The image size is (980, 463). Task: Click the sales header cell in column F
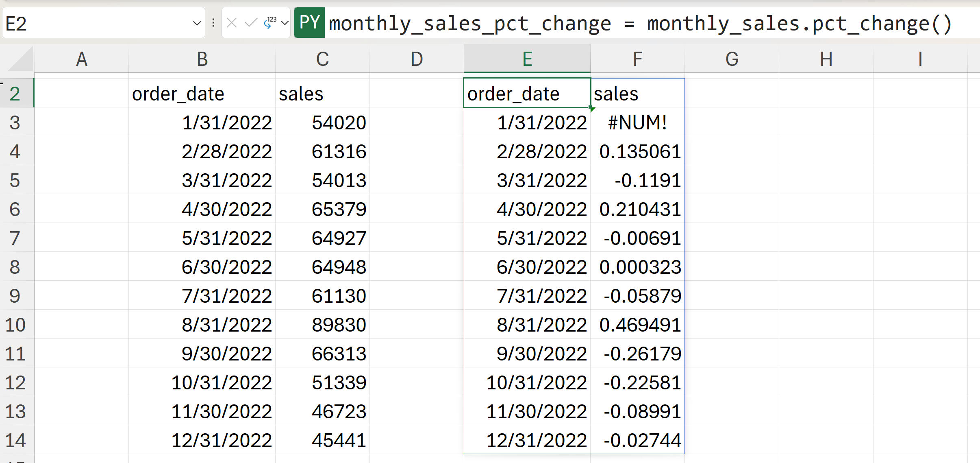click(x=637, y=94)
